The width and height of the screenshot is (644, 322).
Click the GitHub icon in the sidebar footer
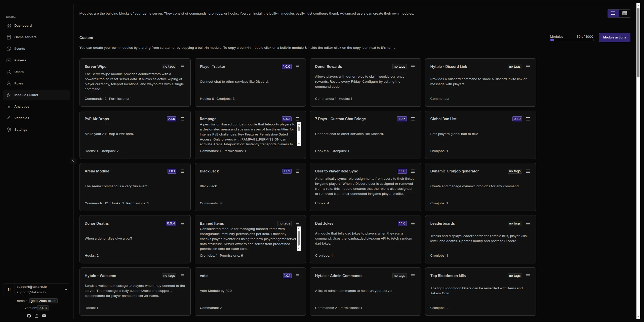(x=29, y=316)
